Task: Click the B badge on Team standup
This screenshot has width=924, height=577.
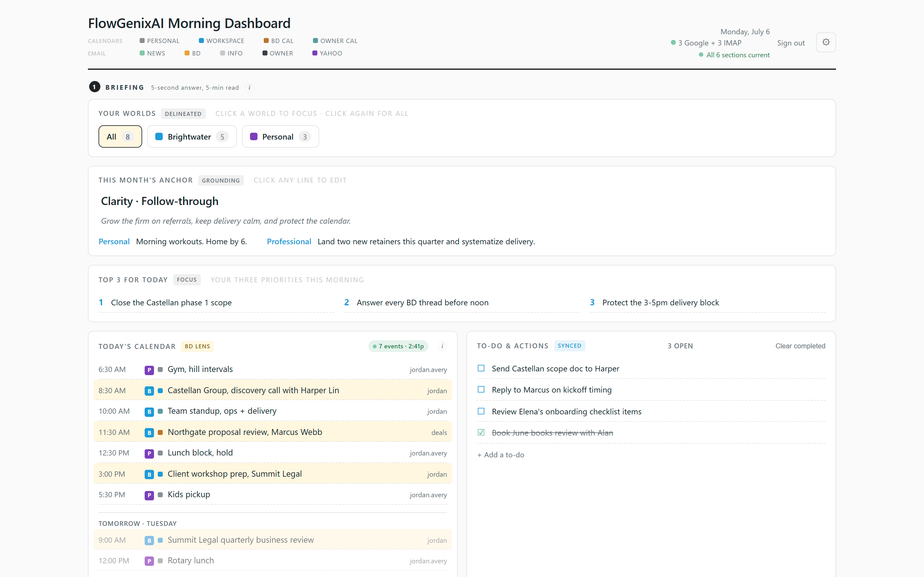Action: (x=149, y=412)
